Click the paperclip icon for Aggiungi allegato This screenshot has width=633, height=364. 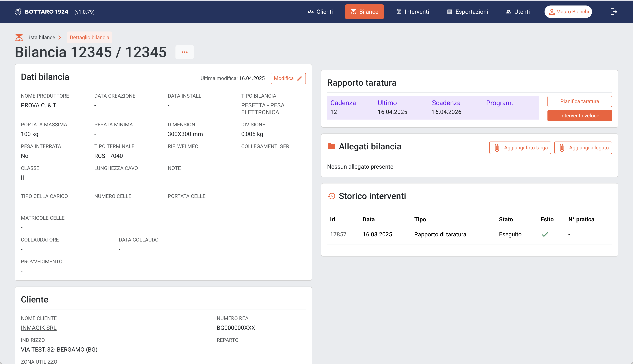click(x=562, y=148)
